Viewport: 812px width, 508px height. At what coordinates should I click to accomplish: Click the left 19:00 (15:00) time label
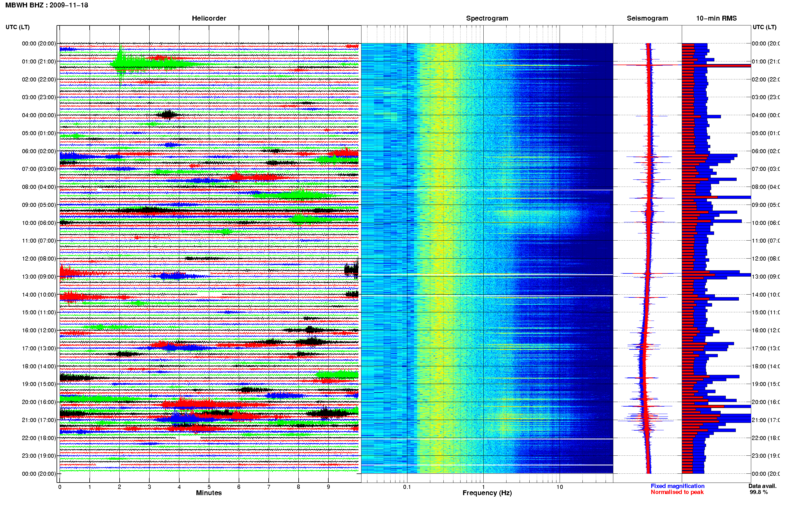coord(39,384)
